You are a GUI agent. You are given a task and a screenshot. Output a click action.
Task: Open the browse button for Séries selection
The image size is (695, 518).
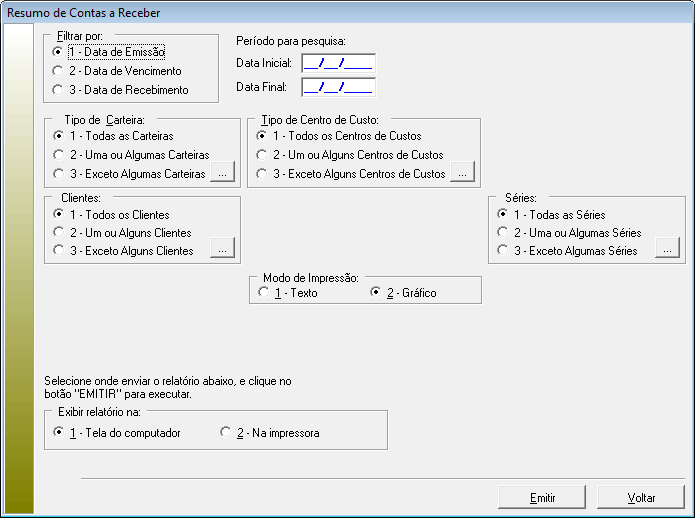666,250
